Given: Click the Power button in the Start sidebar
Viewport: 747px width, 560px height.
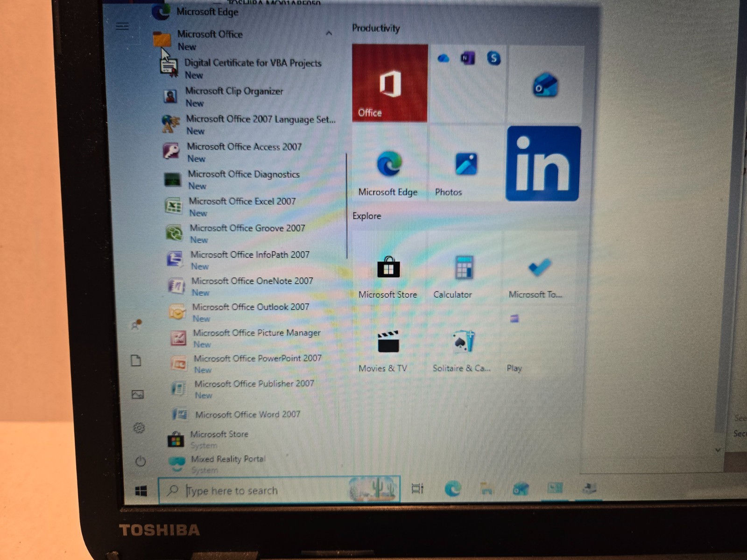Looking at the screenshot, I should 140,462.
